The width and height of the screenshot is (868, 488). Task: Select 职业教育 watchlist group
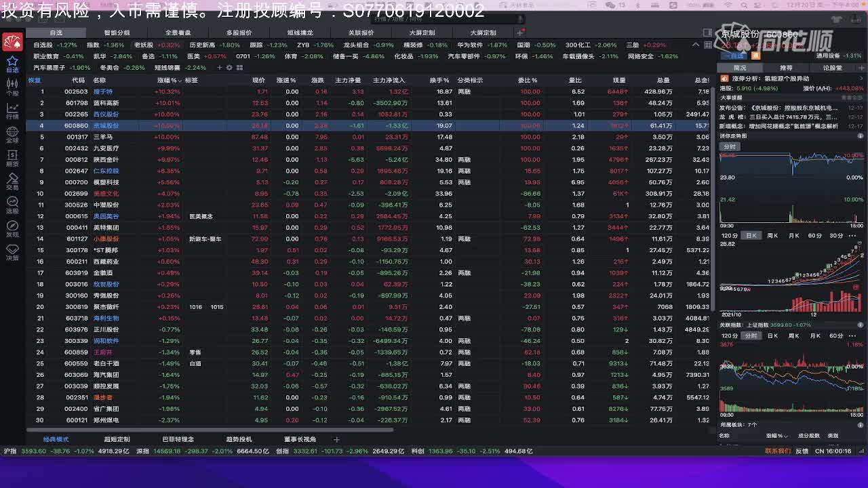coord(58,56)
